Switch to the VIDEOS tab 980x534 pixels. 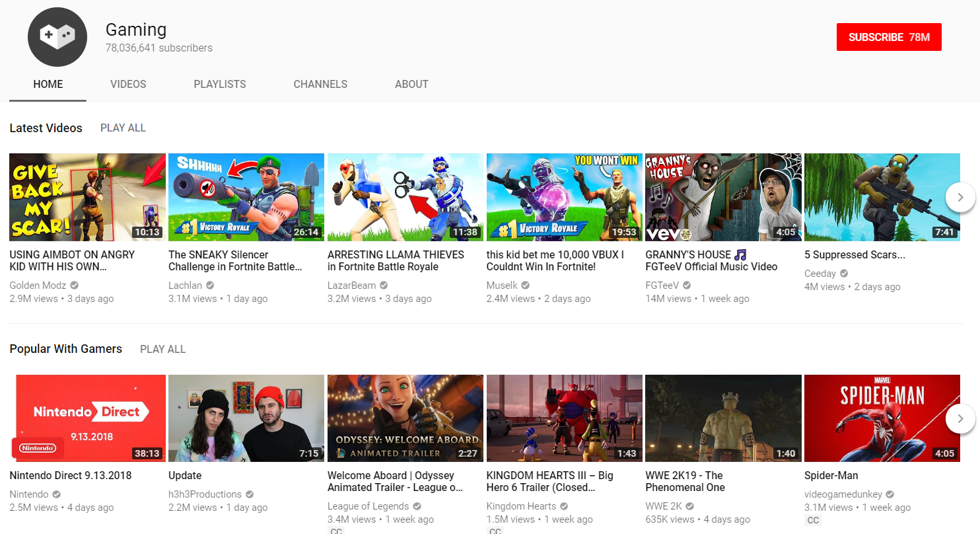click(128, 85)
